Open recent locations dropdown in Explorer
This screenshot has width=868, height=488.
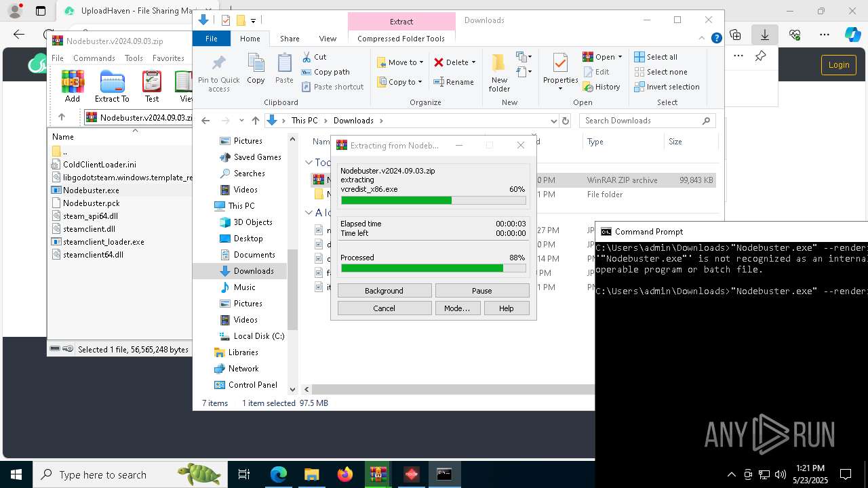click(241, 121)
